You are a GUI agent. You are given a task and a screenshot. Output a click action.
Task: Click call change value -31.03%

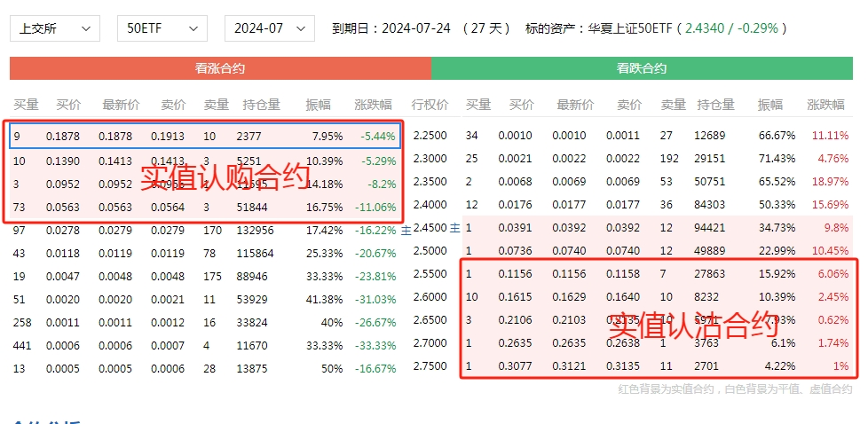(x=375, y=300)
